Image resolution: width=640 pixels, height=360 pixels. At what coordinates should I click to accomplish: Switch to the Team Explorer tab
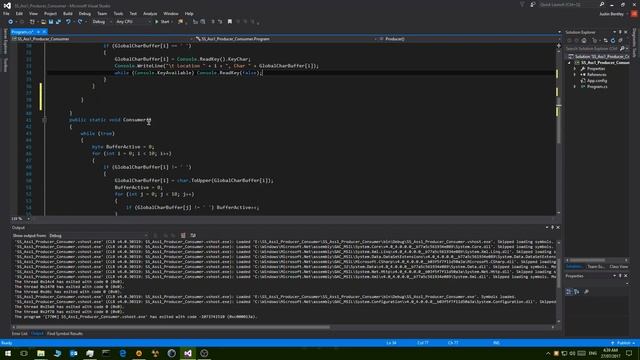[596, 267]
